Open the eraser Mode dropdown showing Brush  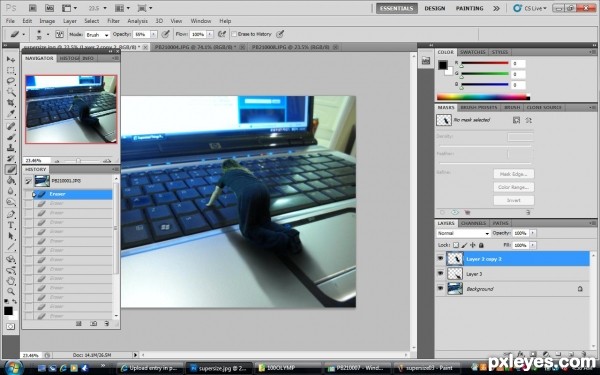click(x=97, y=34)
